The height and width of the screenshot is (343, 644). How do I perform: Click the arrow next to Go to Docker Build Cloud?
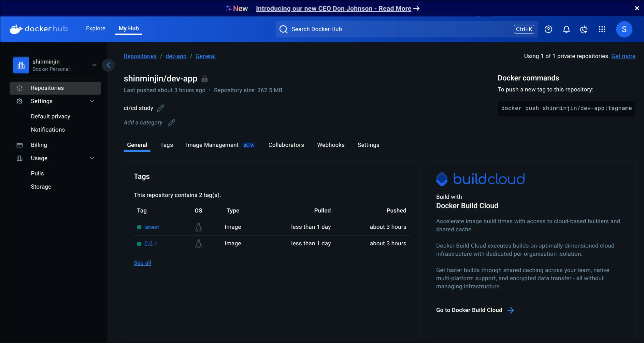point(510,310)
